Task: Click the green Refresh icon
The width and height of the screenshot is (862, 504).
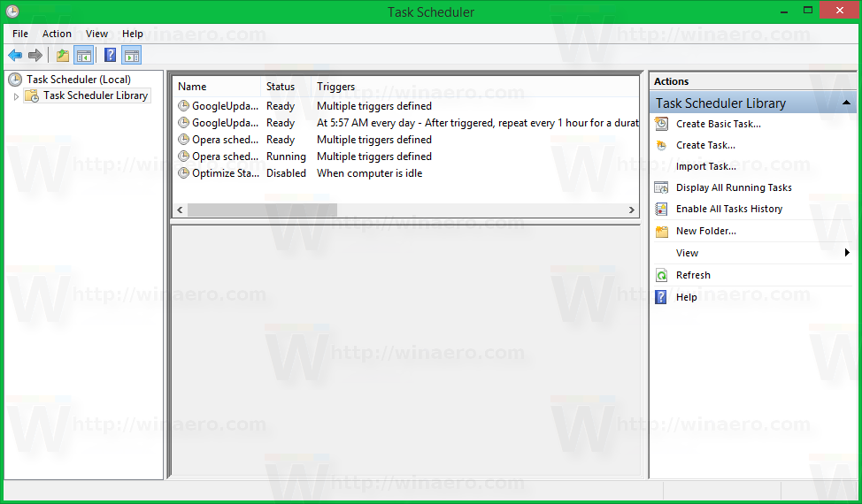Action: pos(661,275)
